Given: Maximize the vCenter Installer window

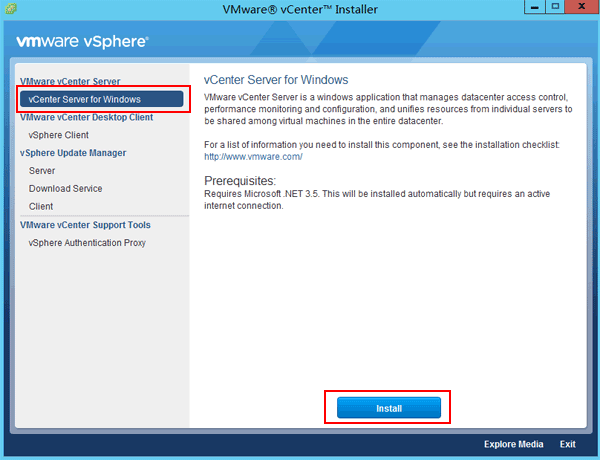Looking at the screenshot, I should pos(555,7).
